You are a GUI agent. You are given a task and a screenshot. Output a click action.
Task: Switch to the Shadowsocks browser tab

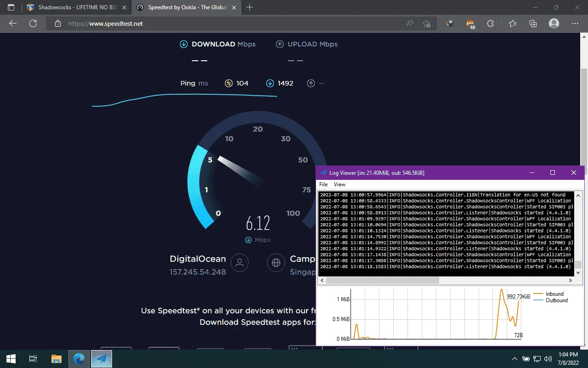pyautogui.click(x=76, y=7)
